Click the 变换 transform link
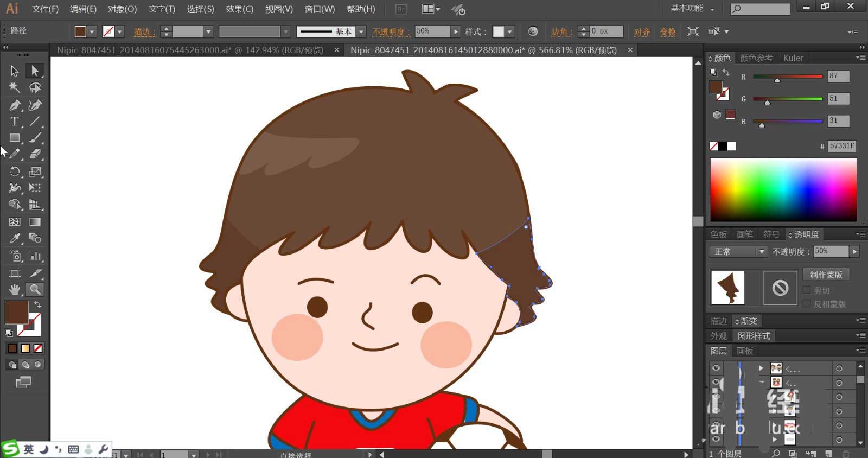The image size is (868, 458). 668,32
